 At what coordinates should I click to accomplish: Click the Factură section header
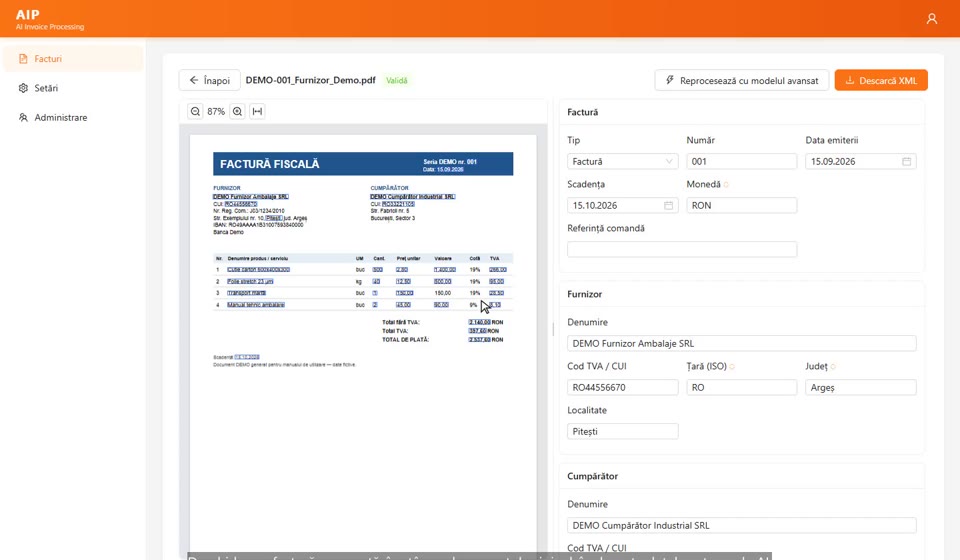pyautogui.click(x=582, y=112)
